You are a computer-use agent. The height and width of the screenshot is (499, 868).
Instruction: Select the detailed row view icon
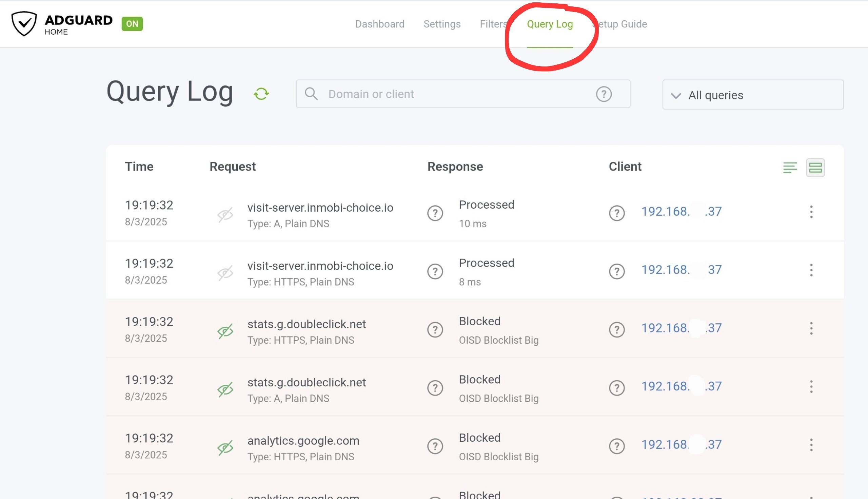815,168
